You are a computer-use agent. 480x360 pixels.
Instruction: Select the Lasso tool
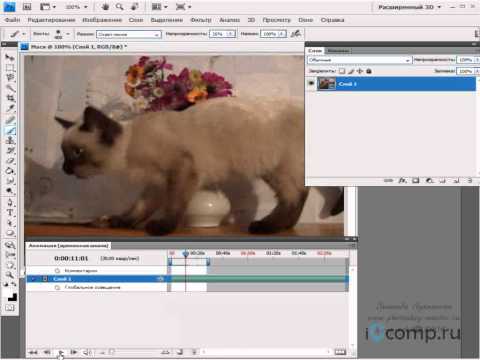tap(10, 77)
